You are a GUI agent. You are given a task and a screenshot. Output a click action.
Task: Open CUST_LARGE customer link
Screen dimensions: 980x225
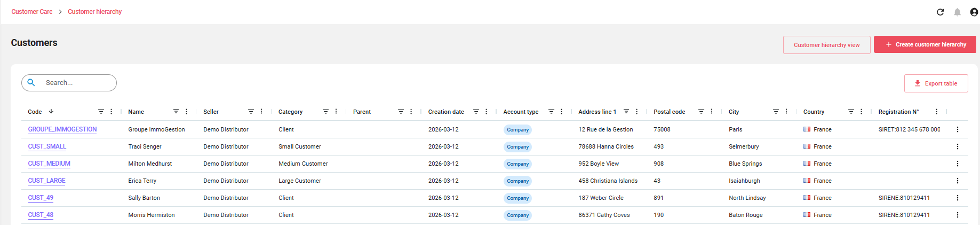click(x=46, y=181)
